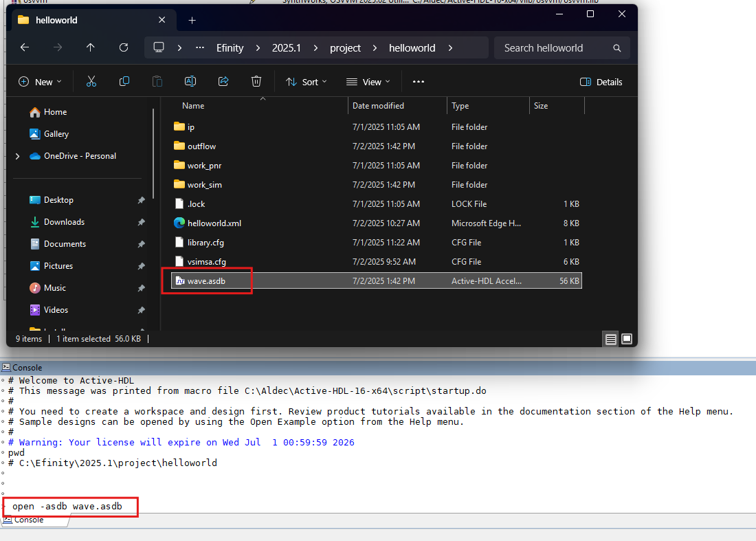Select the vsimsa.cfg file
This screenshot has width=756, height=541.
click(377, 262)
